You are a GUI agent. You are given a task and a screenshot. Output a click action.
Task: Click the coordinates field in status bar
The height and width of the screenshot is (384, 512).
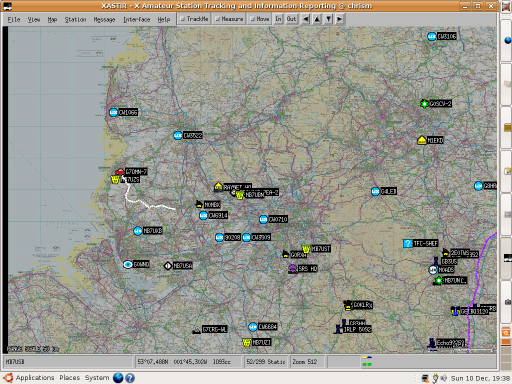click(189, 362)
